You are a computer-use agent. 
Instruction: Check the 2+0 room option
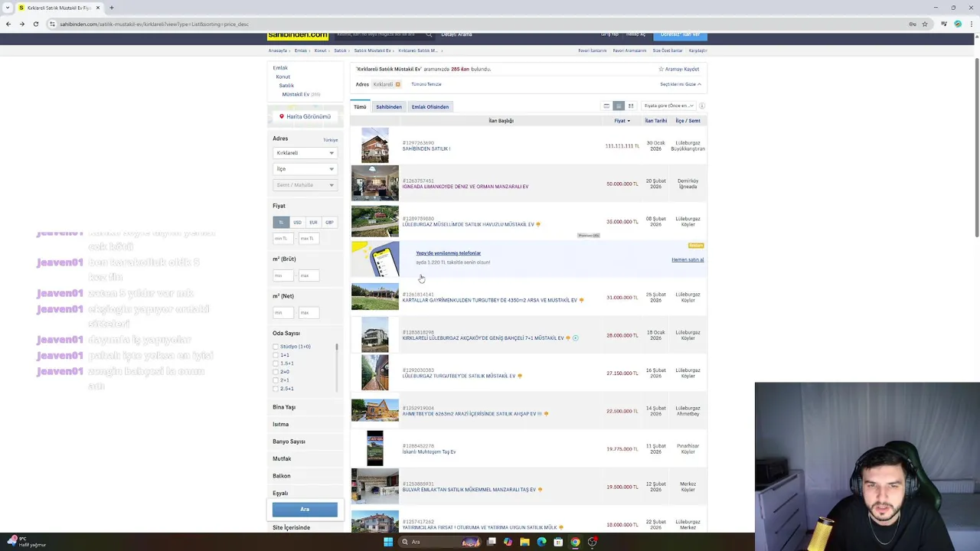[x=276, y=372]
